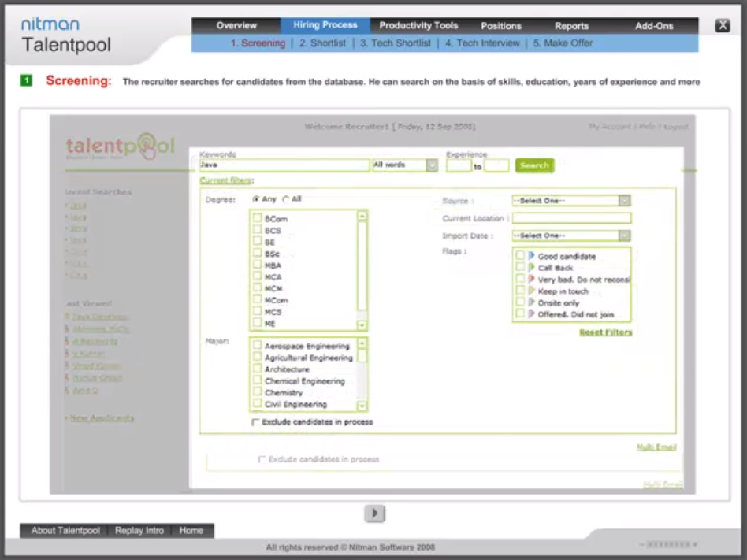Click Replay Intro button

coord(139,531)
